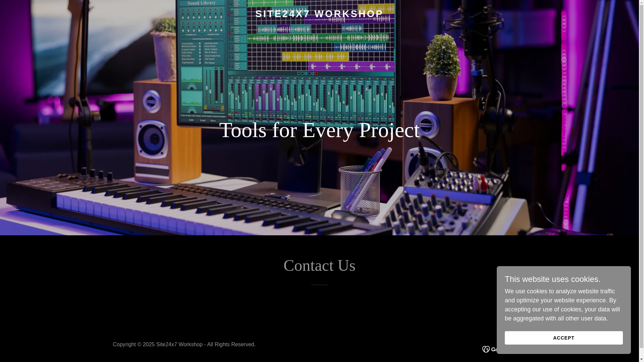Select the cookie description paragraph

[562, 305]
